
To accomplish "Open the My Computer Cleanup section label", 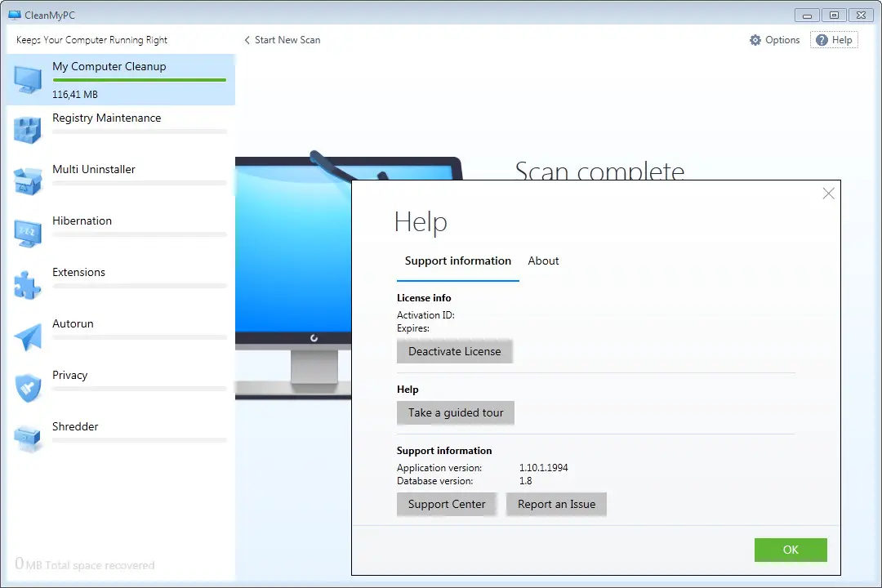I will 109,66.
